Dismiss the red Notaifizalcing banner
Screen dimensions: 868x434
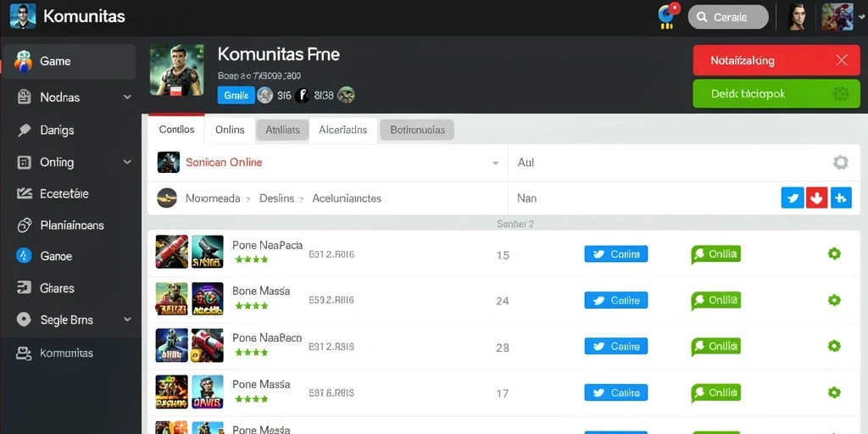tap(842, 60)
